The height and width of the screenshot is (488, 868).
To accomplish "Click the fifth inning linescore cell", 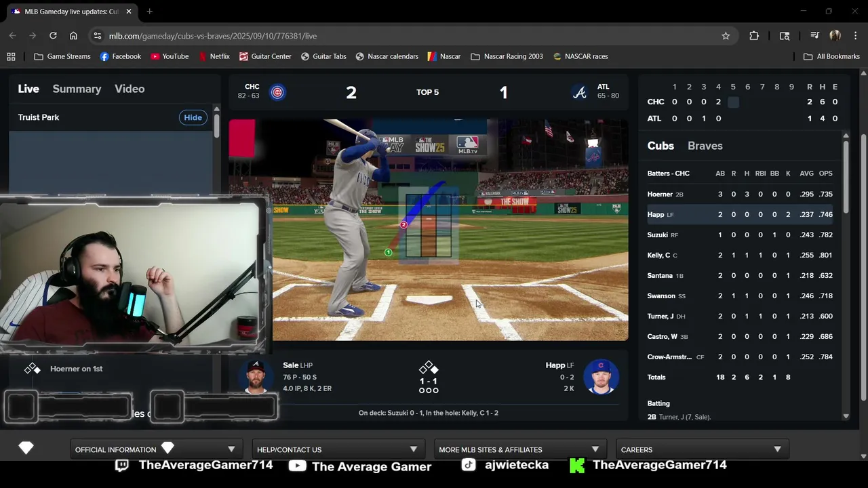I will (733, 102).
